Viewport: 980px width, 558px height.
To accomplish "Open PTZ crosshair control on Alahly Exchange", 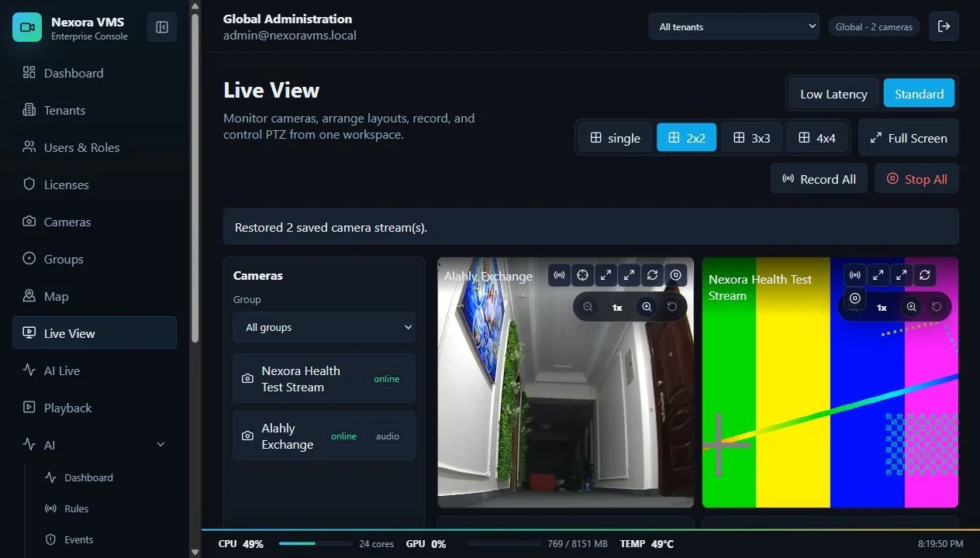I will click(x=582, y=275).
